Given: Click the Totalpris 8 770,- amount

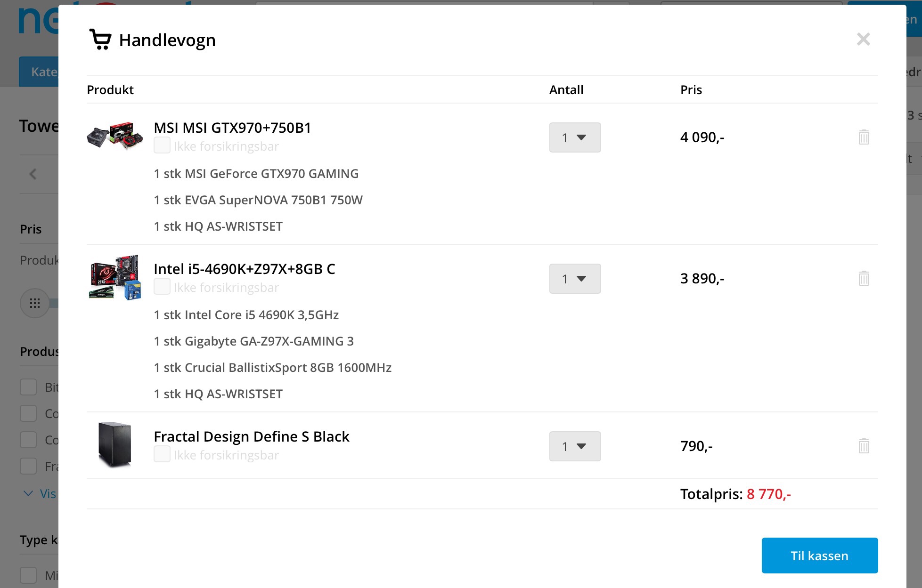Looking at the screenshot, I should 768,494.
